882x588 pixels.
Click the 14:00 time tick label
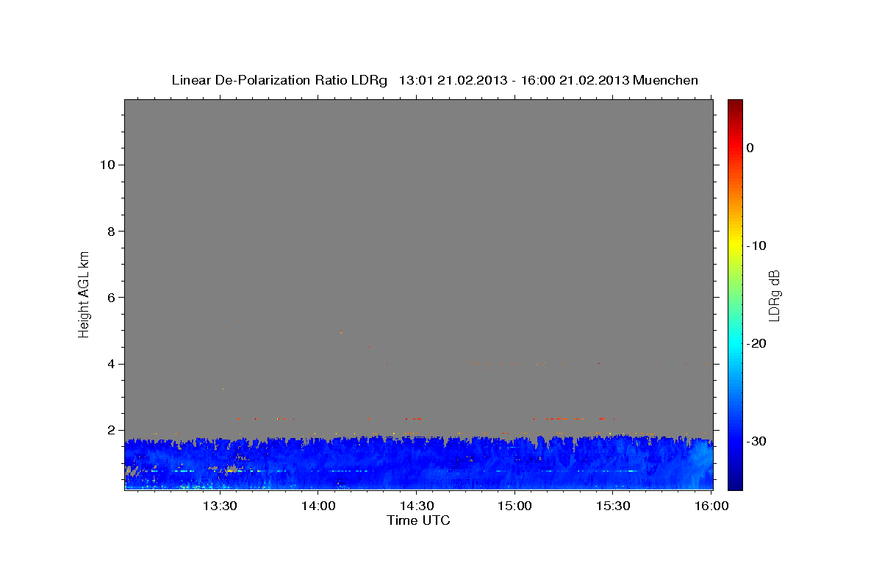(x=318, y=506)
